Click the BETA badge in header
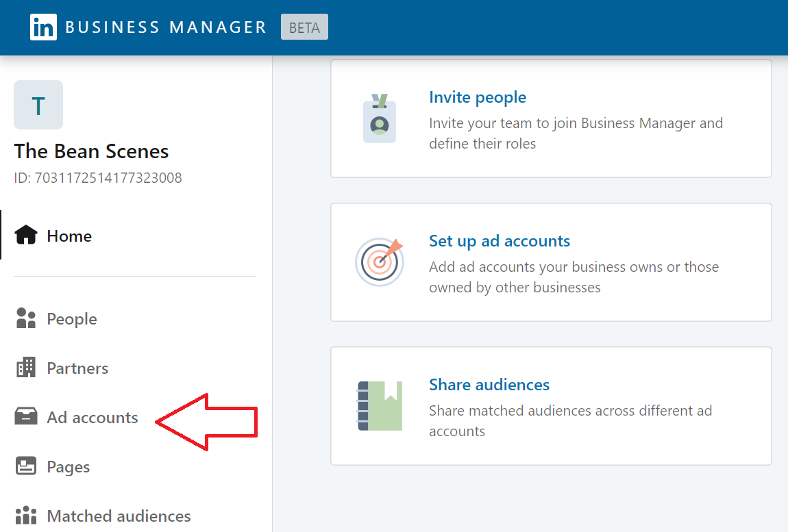 point(304,27)
